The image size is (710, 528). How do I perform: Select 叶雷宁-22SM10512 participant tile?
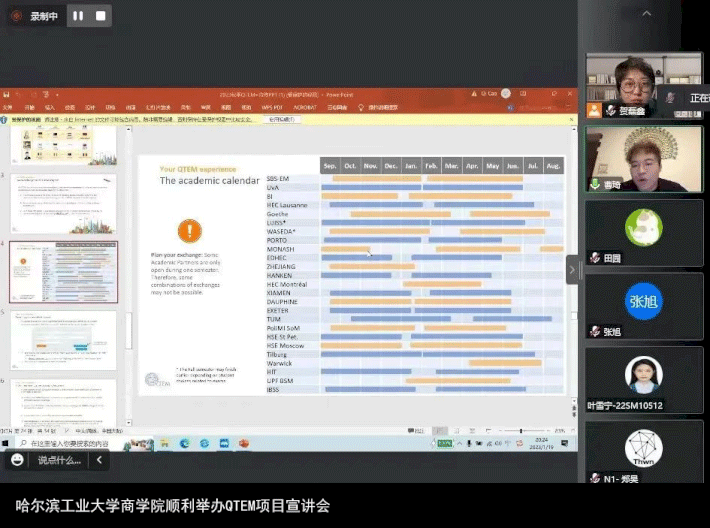[x=644, y=380]
